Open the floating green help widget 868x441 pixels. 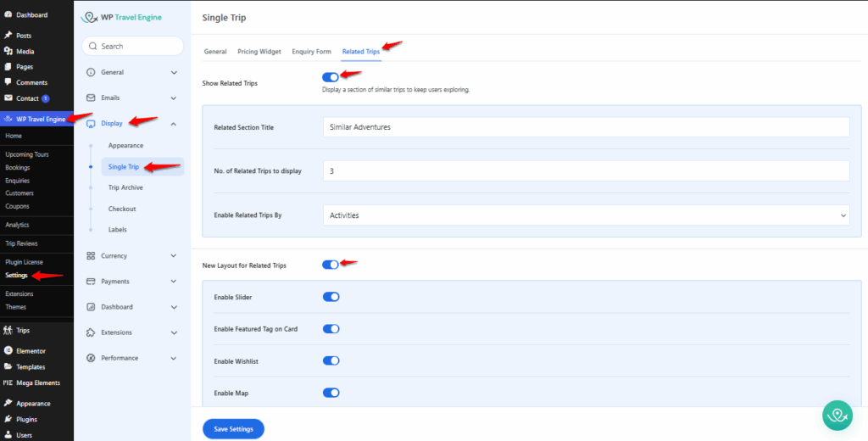point(838,416)
